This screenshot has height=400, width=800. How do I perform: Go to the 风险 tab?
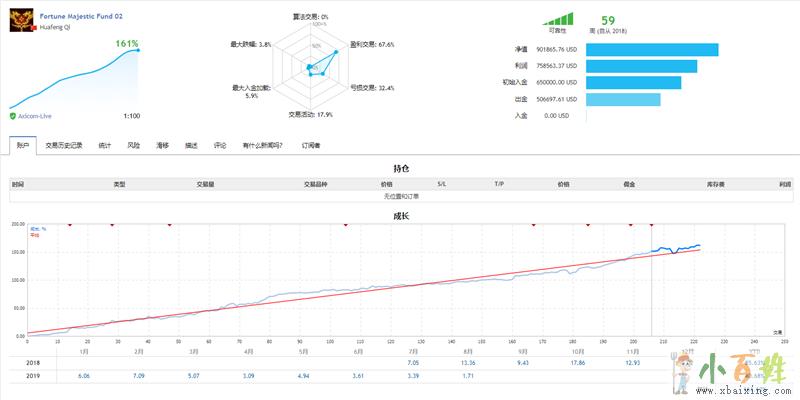[x=133, y=145]
